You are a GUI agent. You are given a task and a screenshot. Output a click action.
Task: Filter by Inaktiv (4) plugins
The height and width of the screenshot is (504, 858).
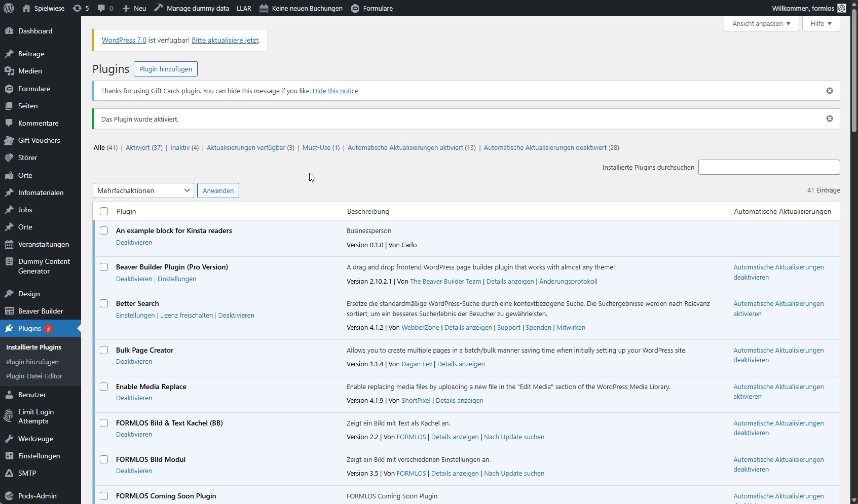(184, 148)
